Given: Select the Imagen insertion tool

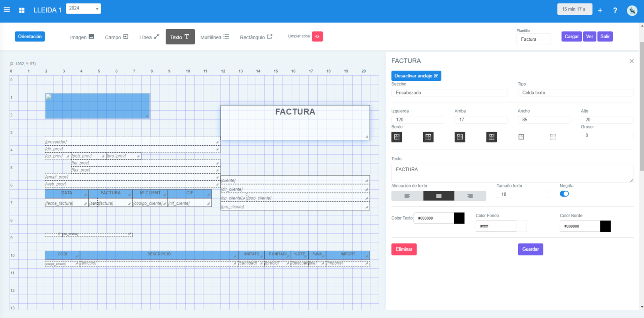Looking at the screenshot, I should coord(82,37).
